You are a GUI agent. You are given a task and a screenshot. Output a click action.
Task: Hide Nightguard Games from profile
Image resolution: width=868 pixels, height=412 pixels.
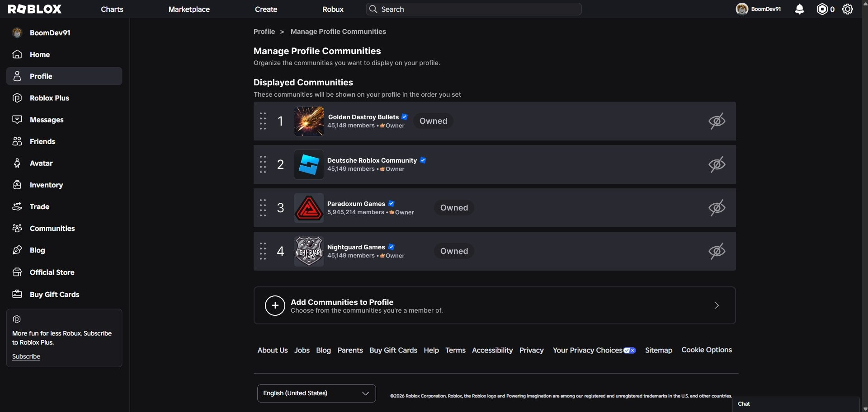(x=717, y=251)
